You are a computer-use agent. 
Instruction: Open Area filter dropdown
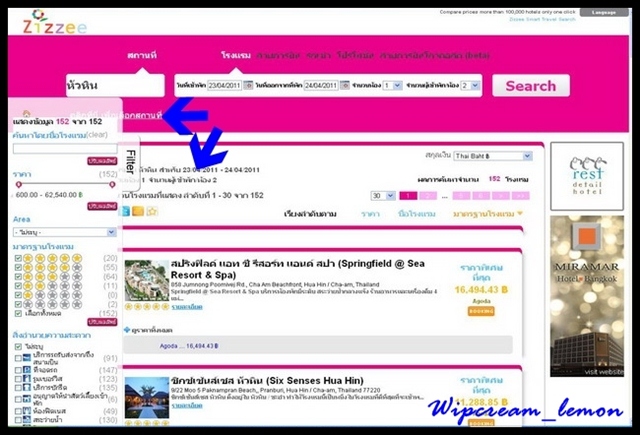pos(65,232)
